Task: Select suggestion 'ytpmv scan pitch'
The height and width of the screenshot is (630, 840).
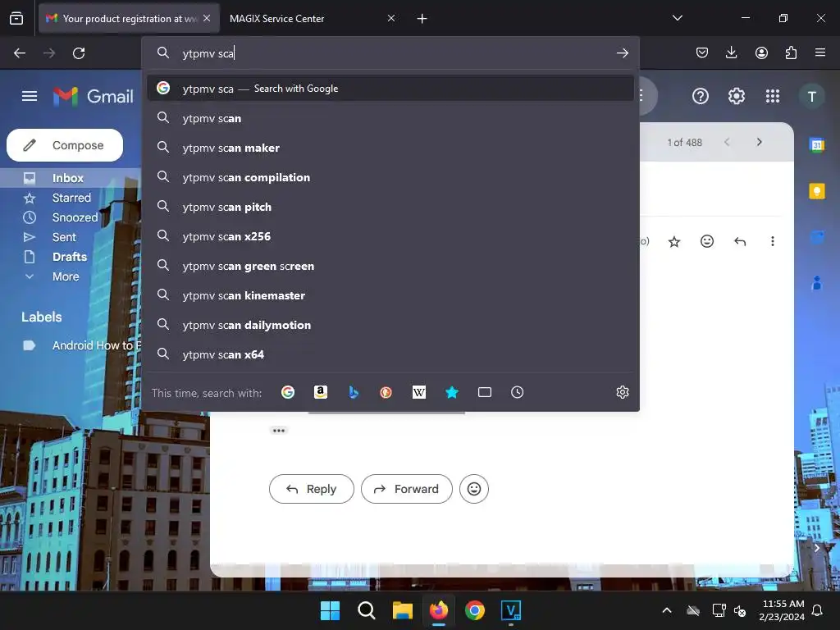Action: [390, 207]
